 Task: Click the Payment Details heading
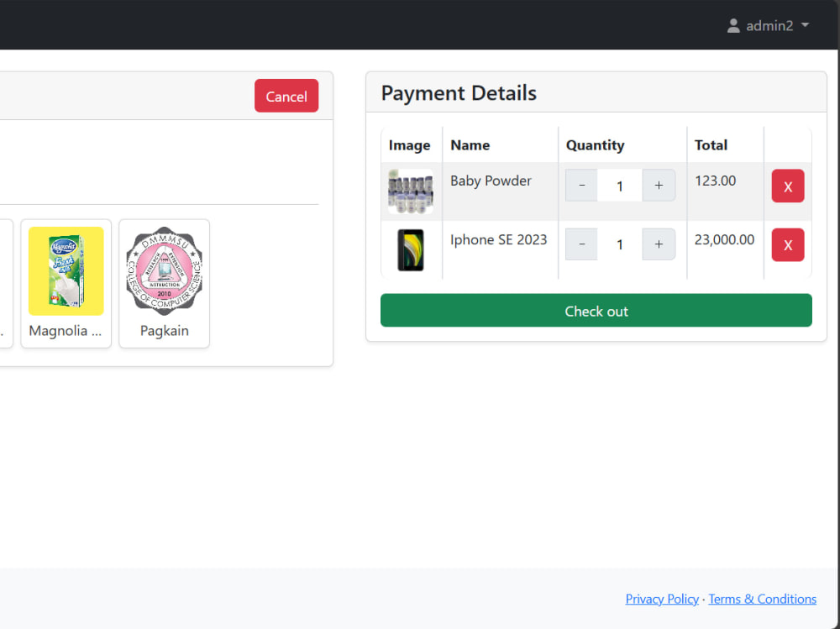[x=459, y=93]
